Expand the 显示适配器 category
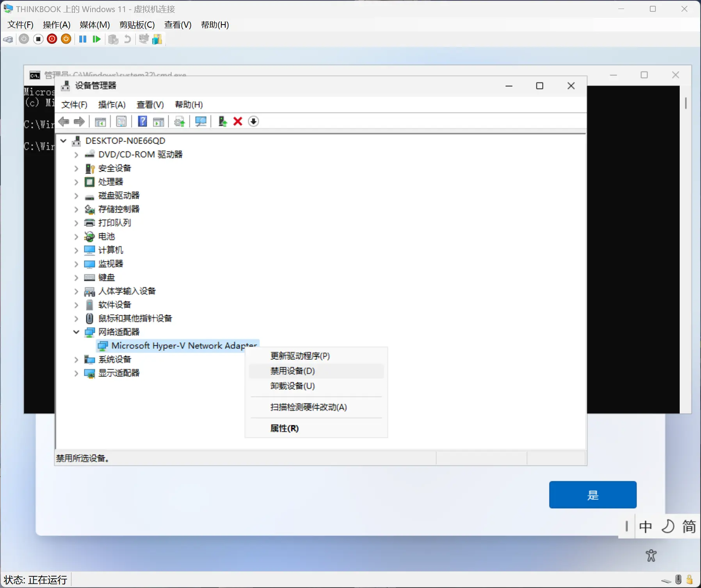Viewport: 701px width, 588px height. (x=77, y=373)
